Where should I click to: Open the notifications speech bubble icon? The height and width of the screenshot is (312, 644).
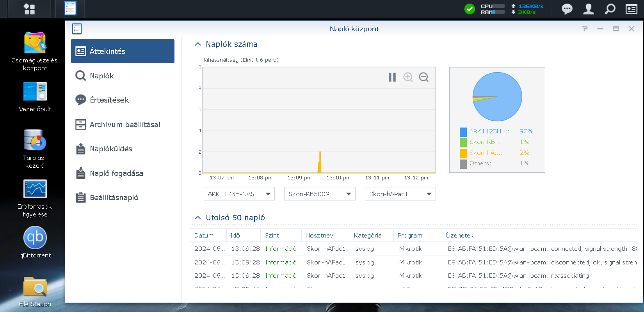coord(567,9)
